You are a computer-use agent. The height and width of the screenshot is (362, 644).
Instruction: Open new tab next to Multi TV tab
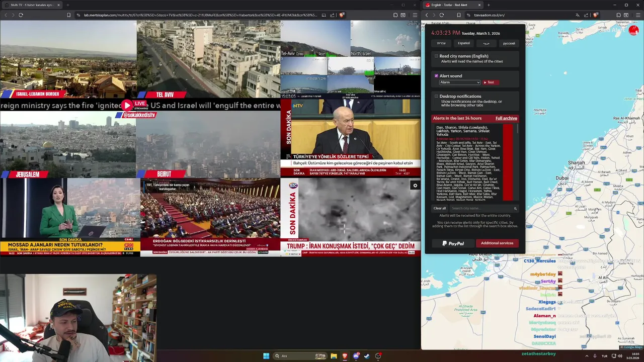[x=67, y=5]
